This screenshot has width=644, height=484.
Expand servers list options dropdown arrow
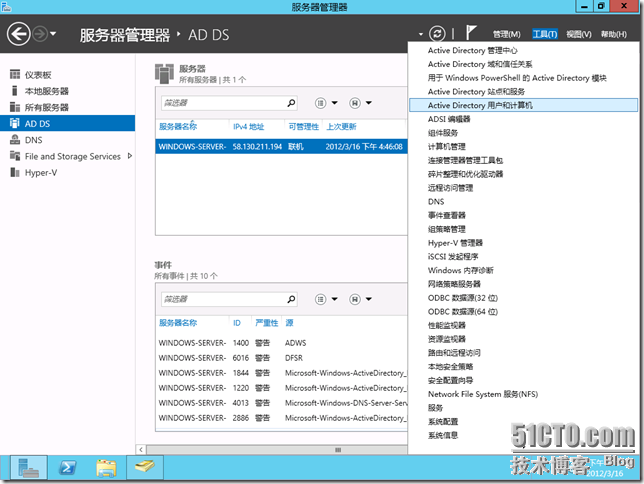click(334, 103)
